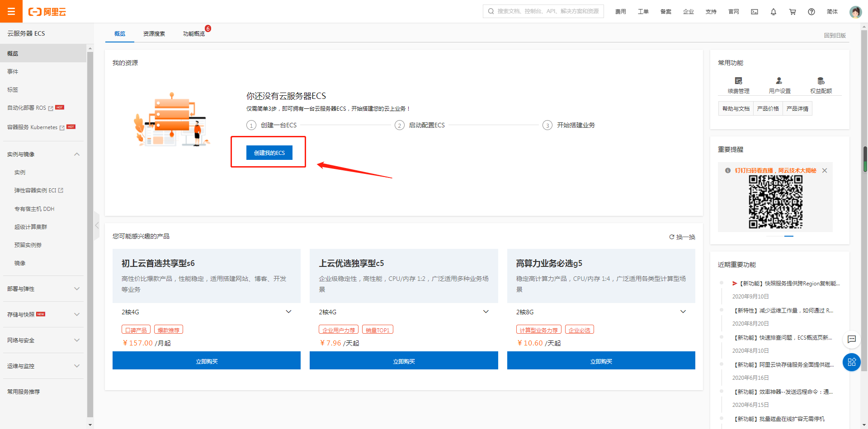Expand the 存储与快照 sidebar section
The height and width of the screenshot is (429, 868).
tap(77, 315)
